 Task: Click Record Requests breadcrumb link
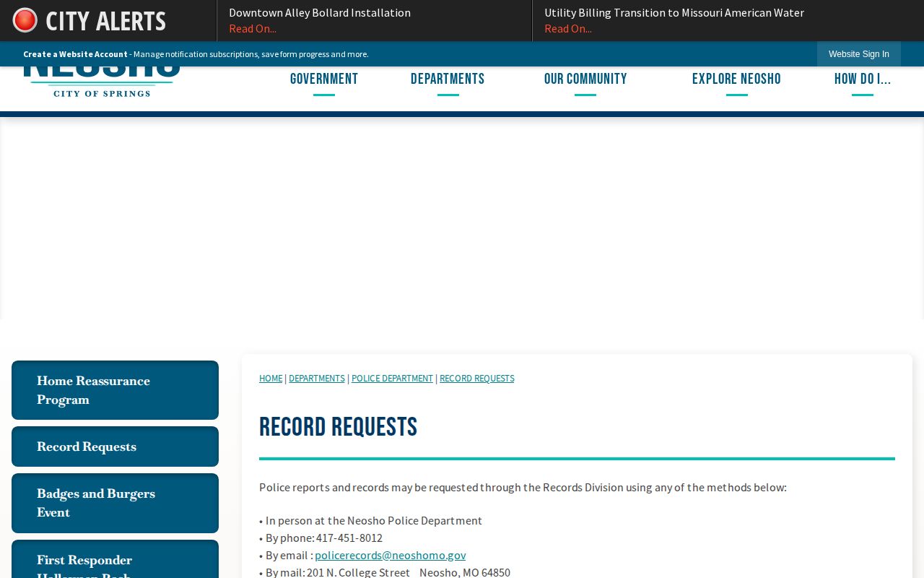point(477,379)
